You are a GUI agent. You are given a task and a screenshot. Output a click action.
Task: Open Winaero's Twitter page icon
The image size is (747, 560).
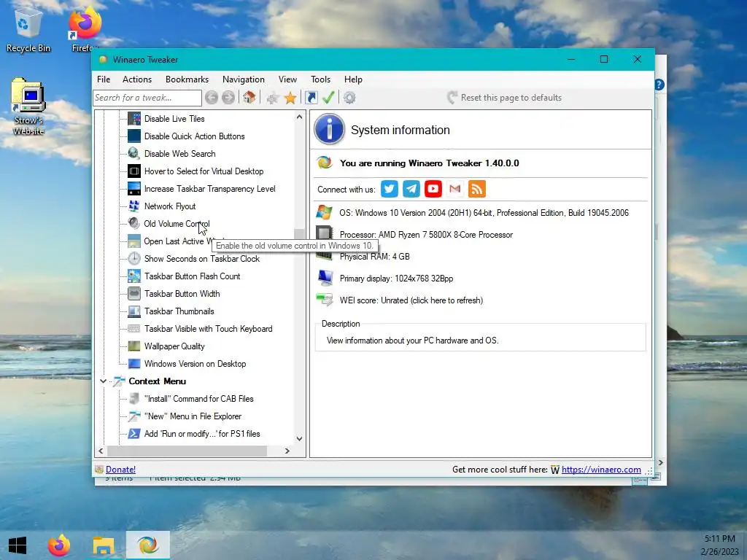click(390, 189)
